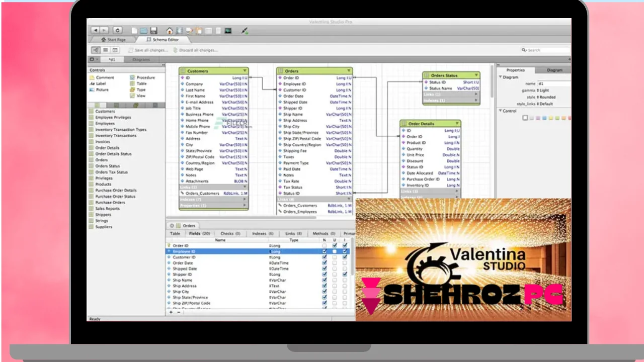Image resolution: width=644 pixels, height=362 pixels.
Task: Toggle N checkbox for Customer ID row
Action: tap(324, 257)
